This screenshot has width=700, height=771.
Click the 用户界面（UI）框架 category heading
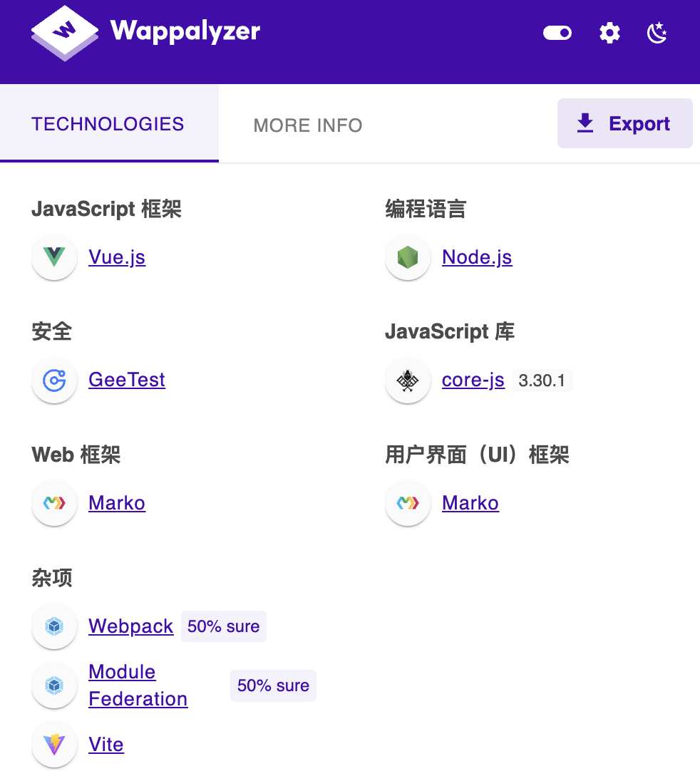477,455
